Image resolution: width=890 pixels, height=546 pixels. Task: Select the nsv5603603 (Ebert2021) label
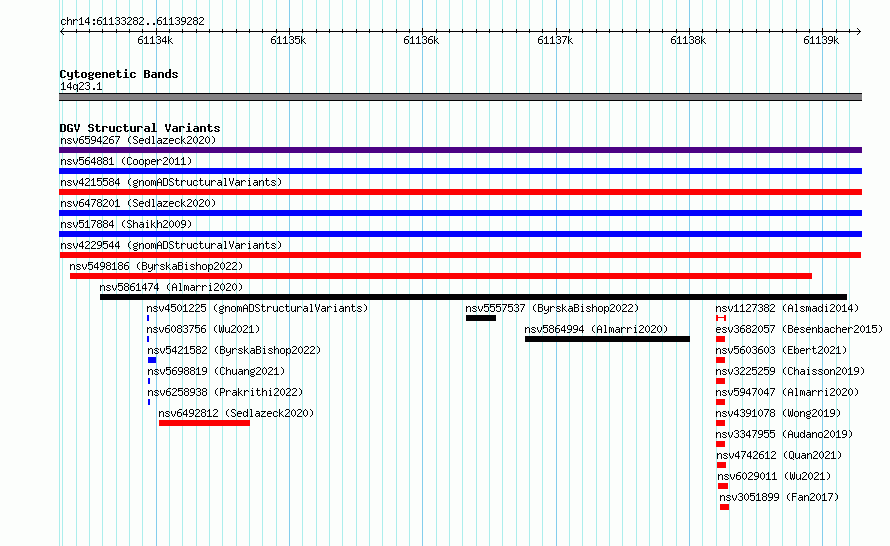[x=781, y=350]
